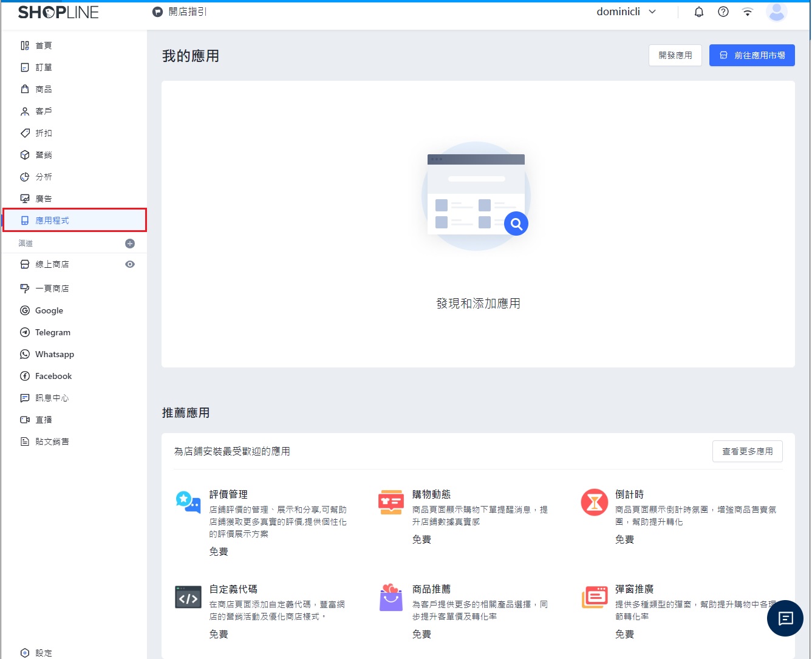Image resolution: width=812 pixels, height=659 pixels.
Task: Open the 倒計時 app title
Action: click(x=629, y=494)
